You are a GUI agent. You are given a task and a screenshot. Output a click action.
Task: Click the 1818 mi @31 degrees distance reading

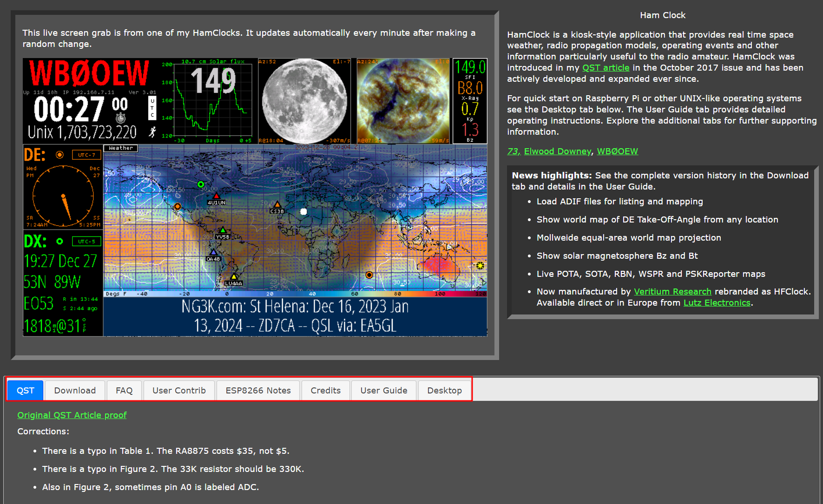[x=55, y=326]
